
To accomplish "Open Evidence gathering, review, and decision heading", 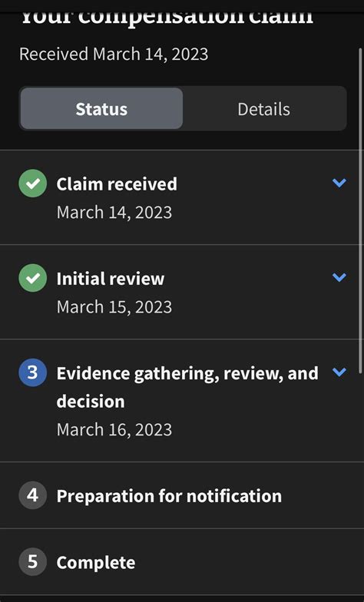I will click(187, 387).
